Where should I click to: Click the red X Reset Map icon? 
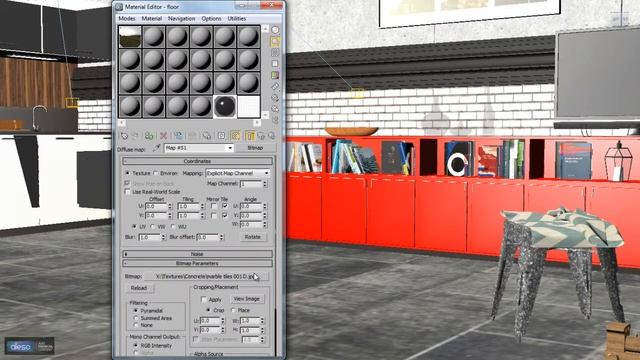(164, 136)
